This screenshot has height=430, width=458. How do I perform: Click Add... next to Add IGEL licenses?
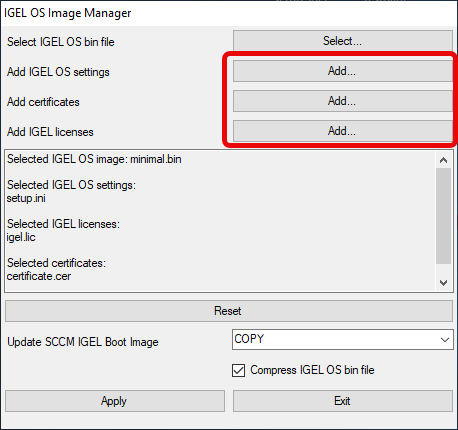(x=343, y=131)
